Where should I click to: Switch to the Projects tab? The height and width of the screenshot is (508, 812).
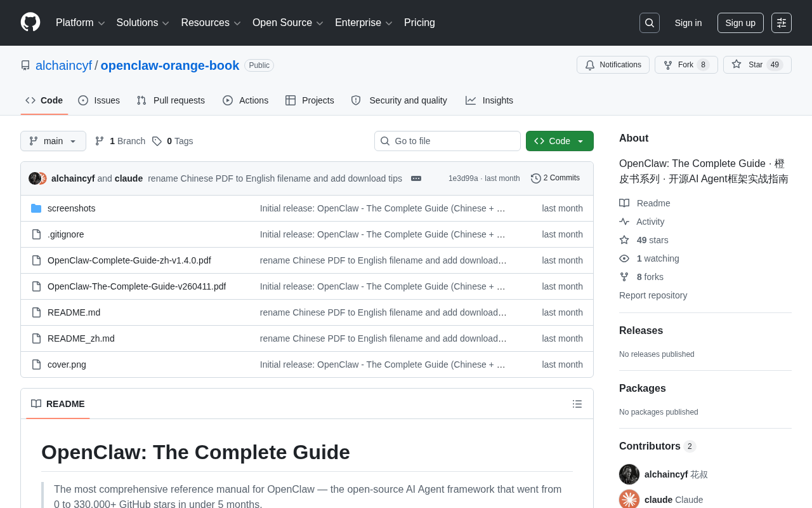310,100
